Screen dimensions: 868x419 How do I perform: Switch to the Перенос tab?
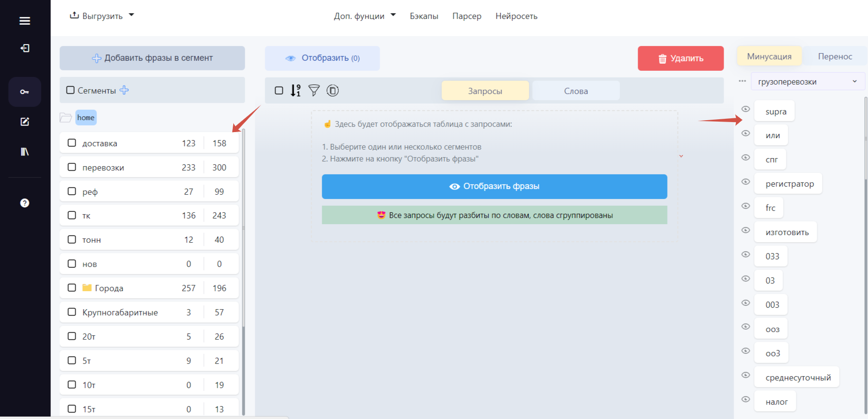click(x=835, y=56)
